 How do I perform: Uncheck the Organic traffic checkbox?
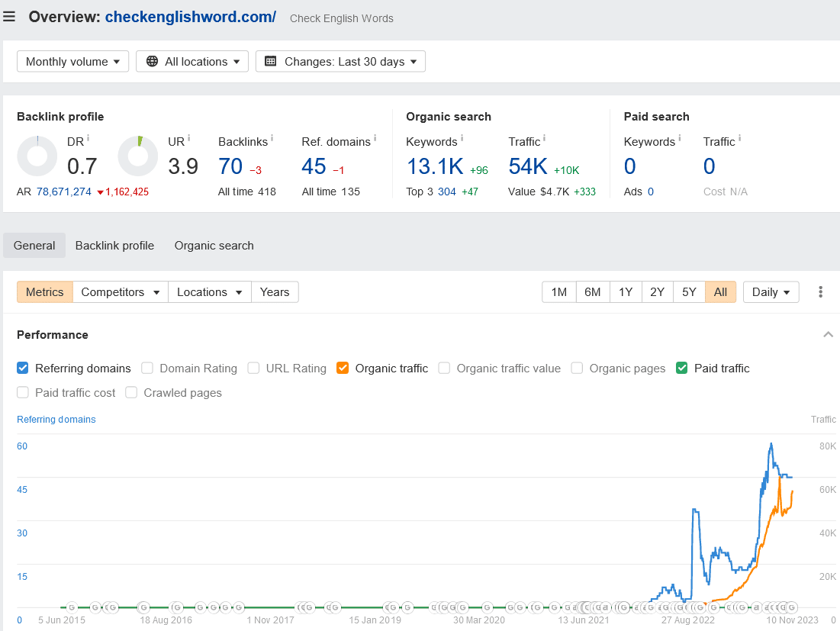point(343,368)
